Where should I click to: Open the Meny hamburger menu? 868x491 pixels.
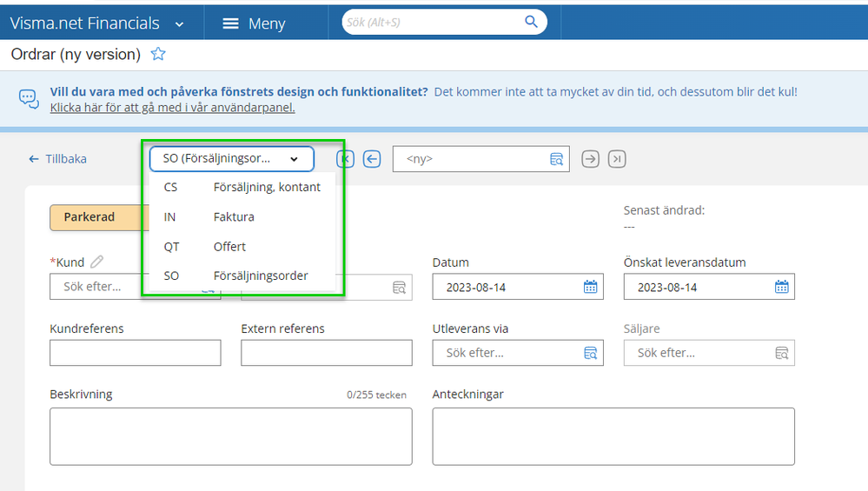coord(254,23)
